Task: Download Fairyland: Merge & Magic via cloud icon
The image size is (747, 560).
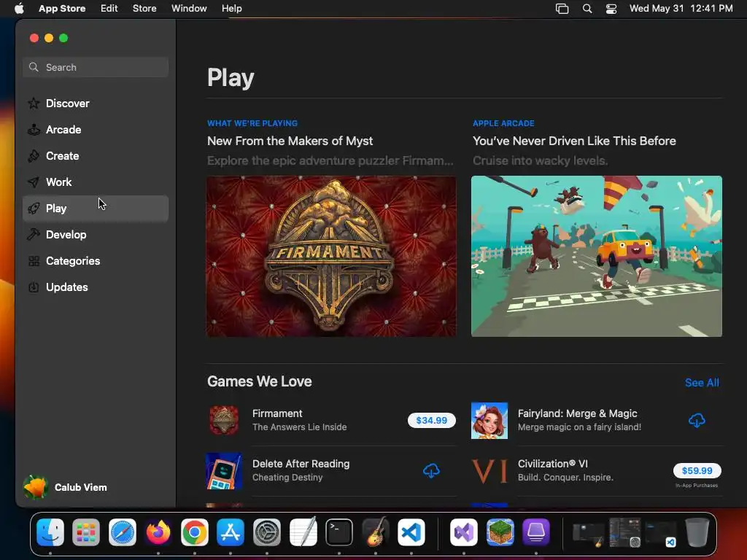Action: (697, 420)
